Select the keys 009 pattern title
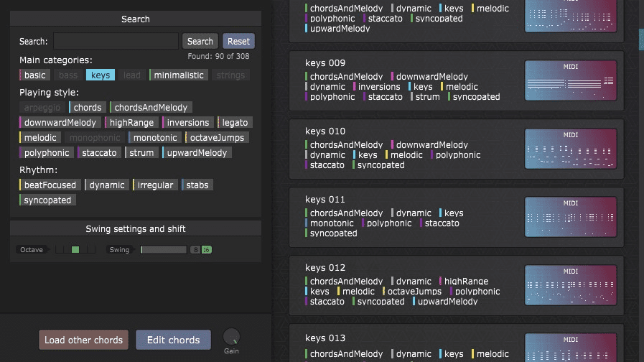 (x=325, y=63)
